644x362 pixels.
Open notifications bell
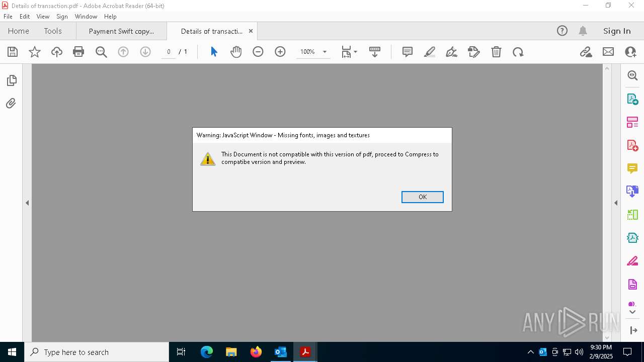pyautogui.click(x=583, y=31)
